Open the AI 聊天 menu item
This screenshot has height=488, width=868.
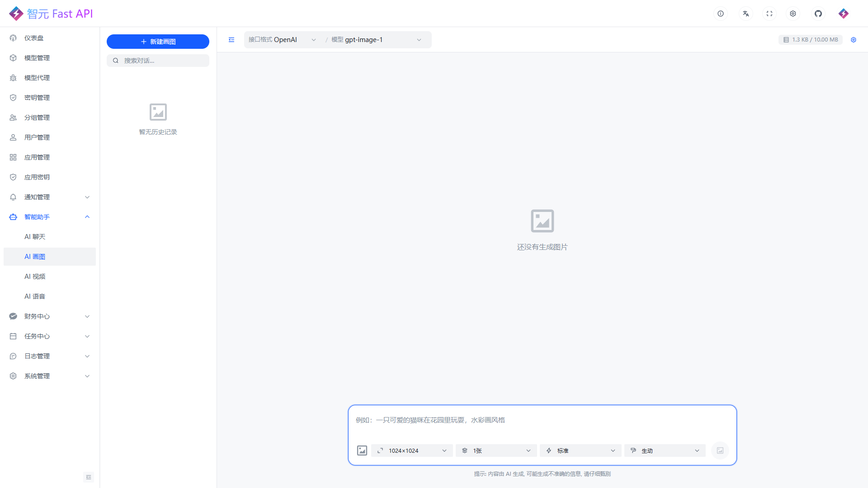[35, 237]
